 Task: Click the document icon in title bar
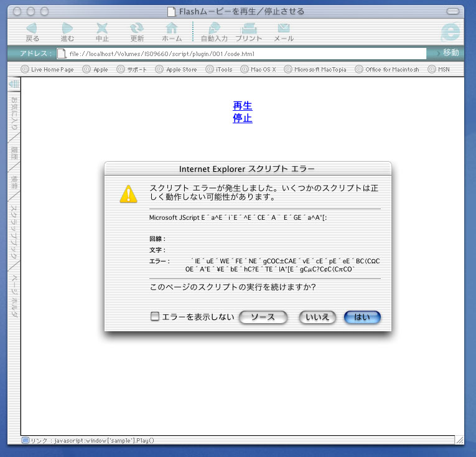[172, 12]
